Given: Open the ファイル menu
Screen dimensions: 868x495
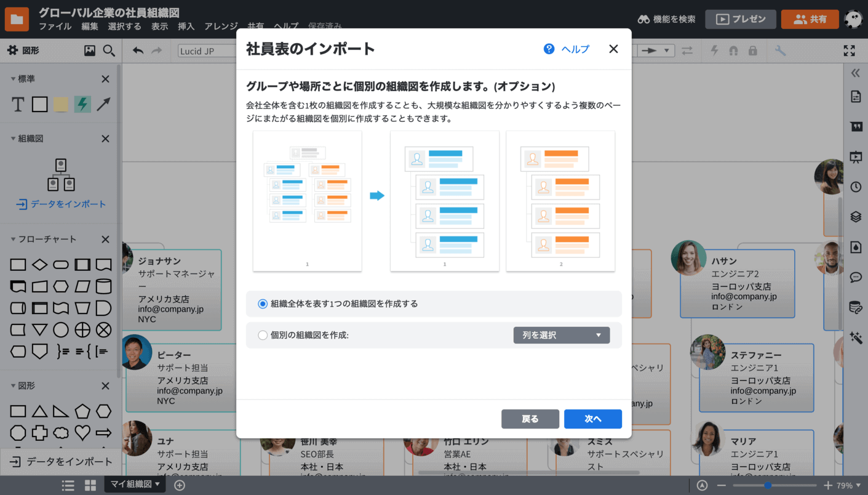Looking at the screenshot, I should (x=55, y=26).
